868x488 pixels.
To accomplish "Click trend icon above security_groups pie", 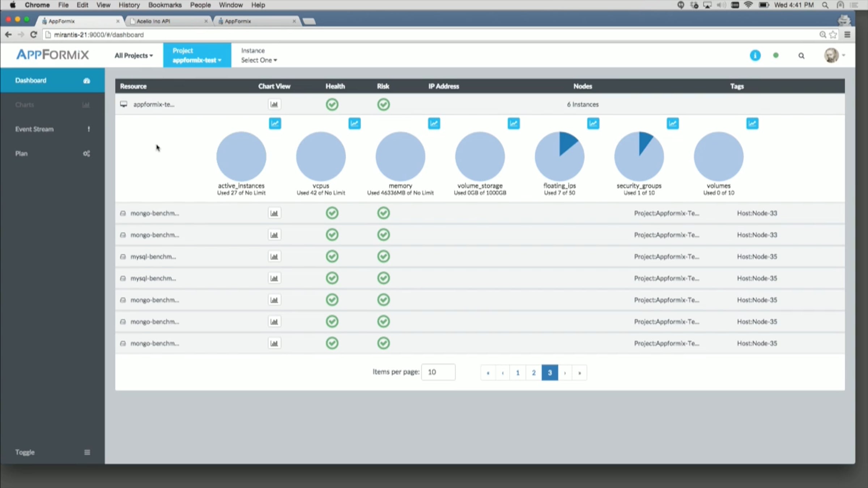I will click(x=672, y=124).
